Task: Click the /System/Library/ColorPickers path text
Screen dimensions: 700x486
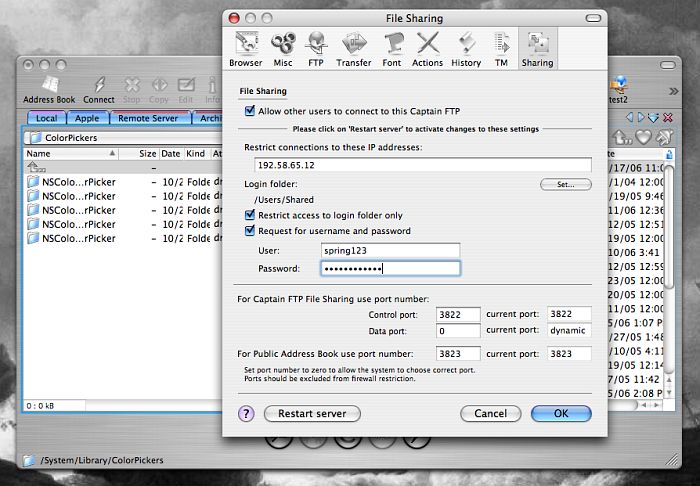Action: (102, 460)
